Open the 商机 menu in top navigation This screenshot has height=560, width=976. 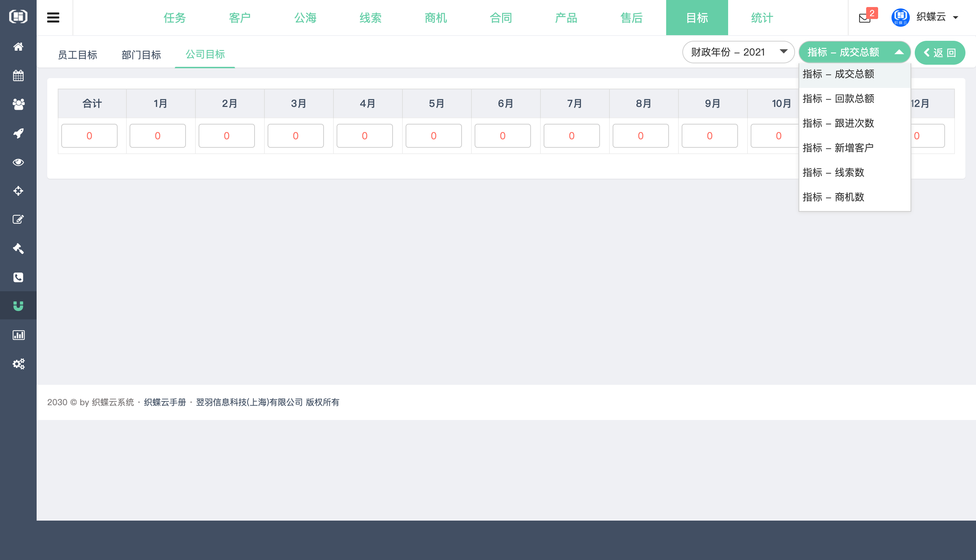[435, 17]
